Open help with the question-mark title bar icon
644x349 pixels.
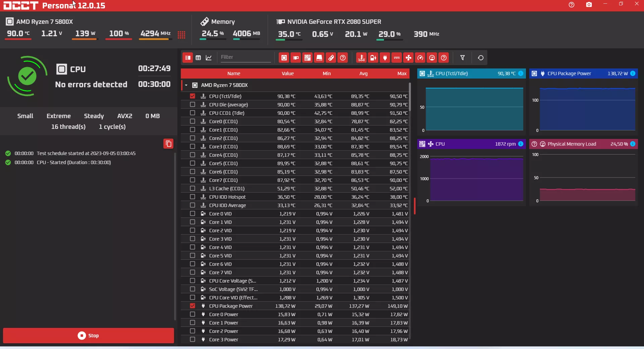[572, 5]
